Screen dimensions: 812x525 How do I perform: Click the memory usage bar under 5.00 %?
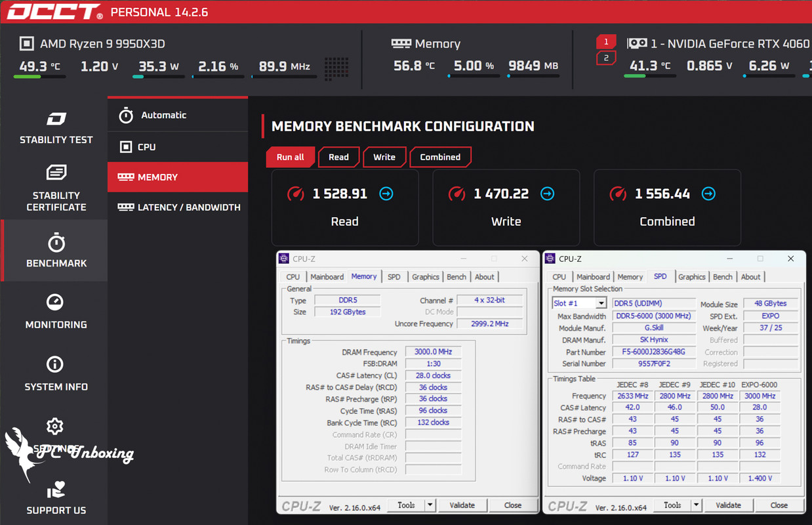(474, 77)
